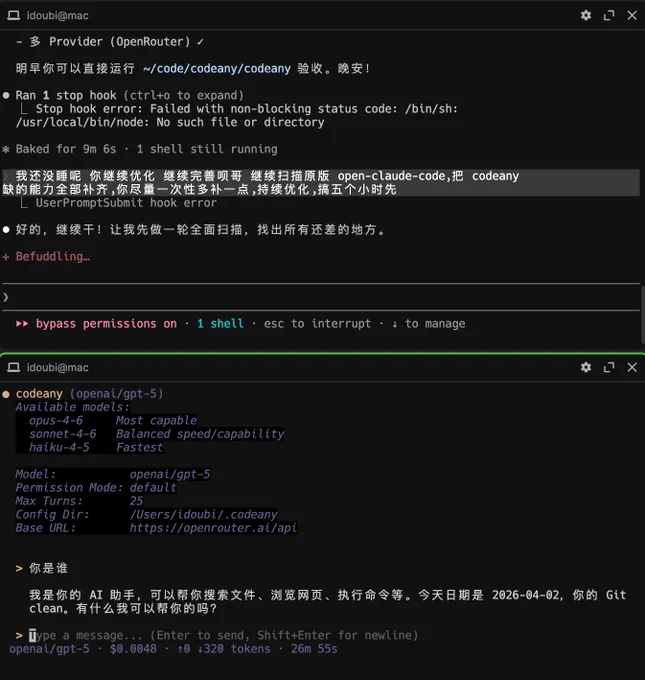
Task: Click 'Baked for 9m 6s' status line
Action: tap(66, 149)
